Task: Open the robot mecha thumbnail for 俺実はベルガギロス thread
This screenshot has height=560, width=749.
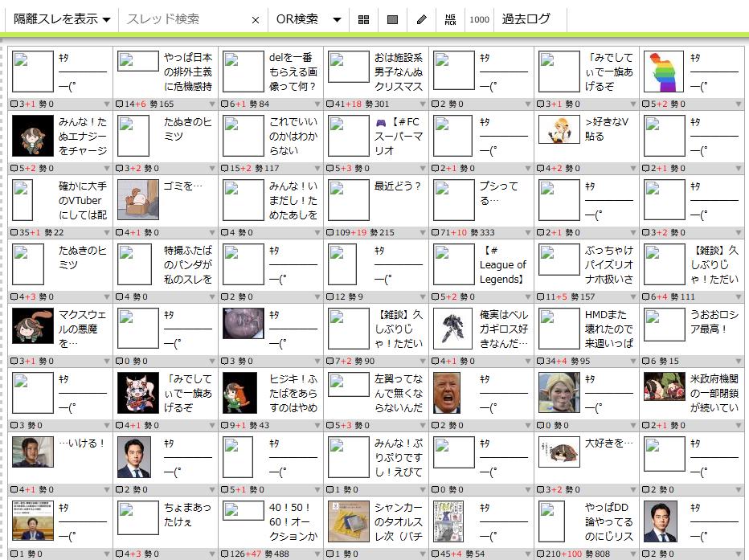Action: 453,329
